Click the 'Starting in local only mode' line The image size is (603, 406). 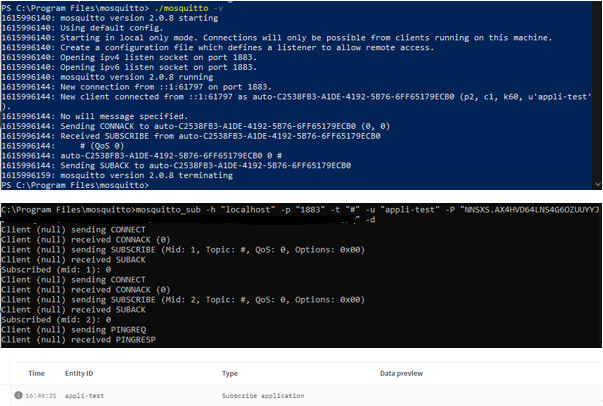(277, 38)
